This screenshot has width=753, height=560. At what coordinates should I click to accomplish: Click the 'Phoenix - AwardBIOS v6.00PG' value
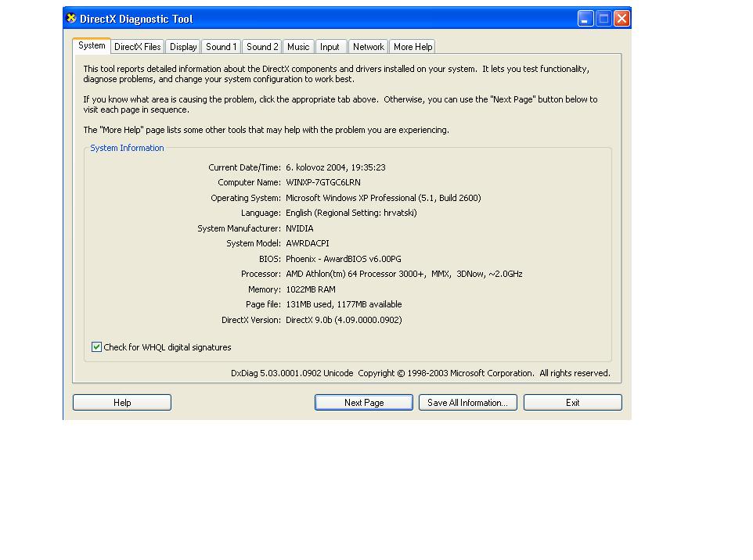tap(344, 259)
